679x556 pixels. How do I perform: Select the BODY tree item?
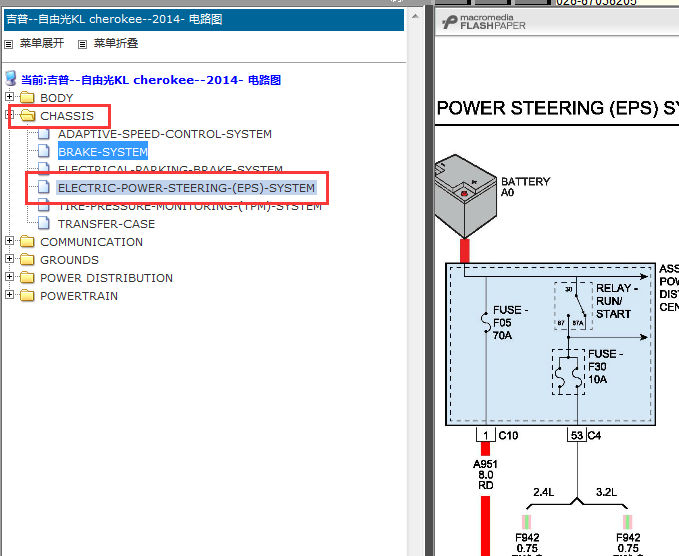point(57,98)
